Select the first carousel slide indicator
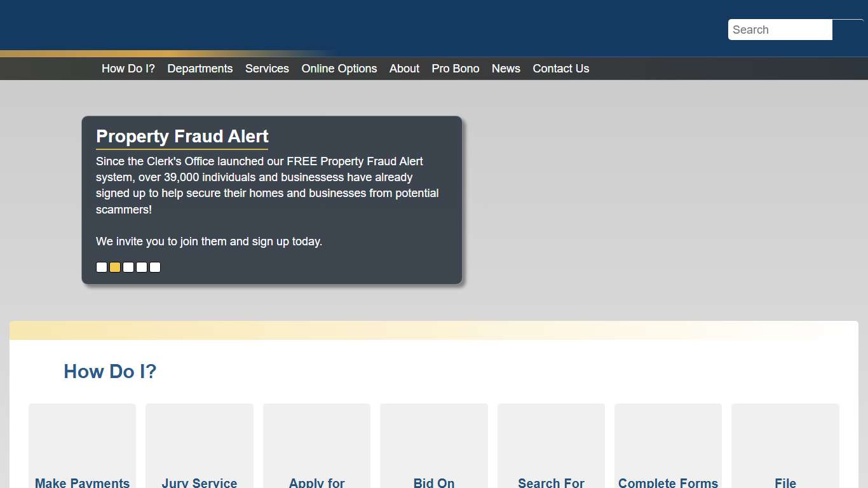The image size is (868, 488). 102,268
